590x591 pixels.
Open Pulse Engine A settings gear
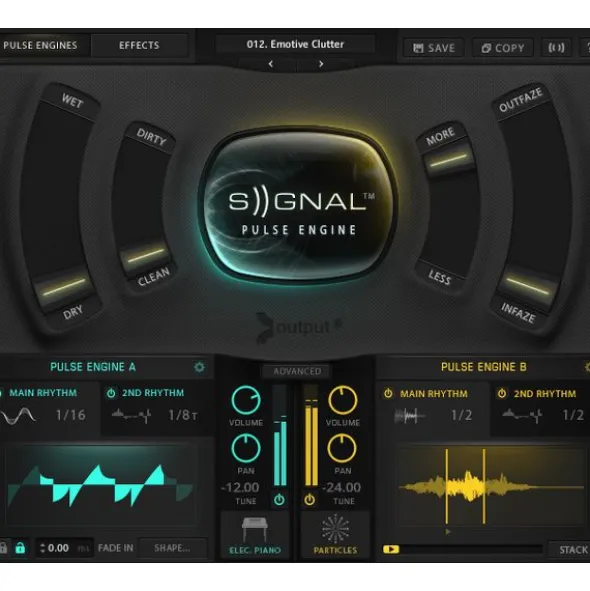pyautogui.click(x=199, y=367)
